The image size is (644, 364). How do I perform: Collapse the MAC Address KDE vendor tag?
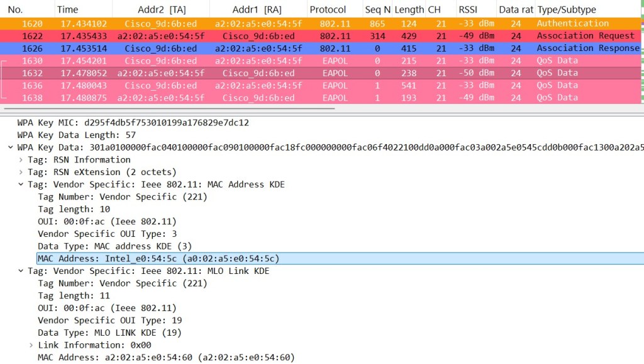(21, 185)
